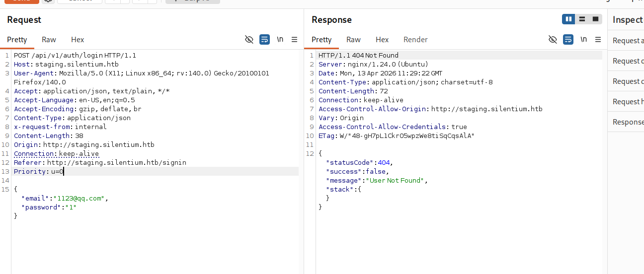Click the 'HTTP/1.1 404 Not Found' status line

(358, 56)
